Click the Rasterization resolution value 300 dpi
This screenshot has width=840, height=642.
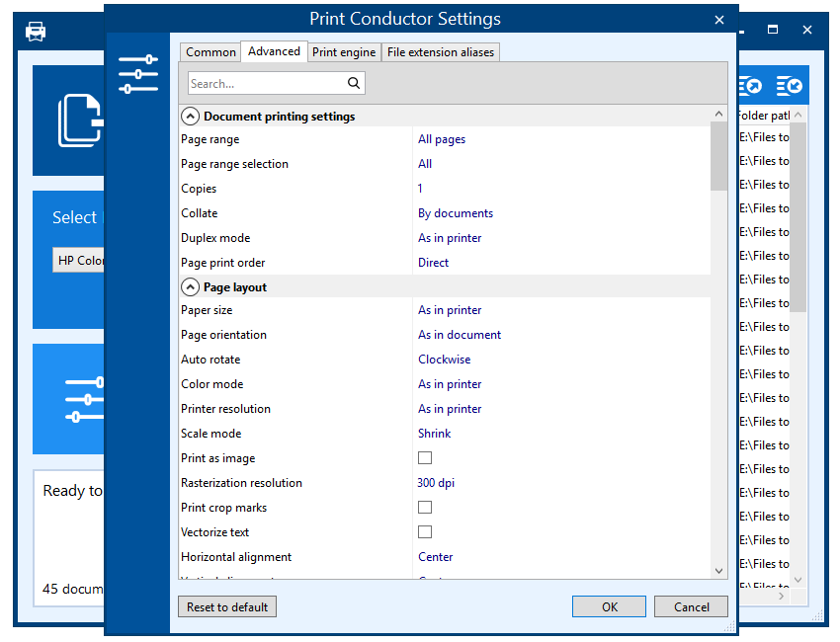(x=436, y=482)
